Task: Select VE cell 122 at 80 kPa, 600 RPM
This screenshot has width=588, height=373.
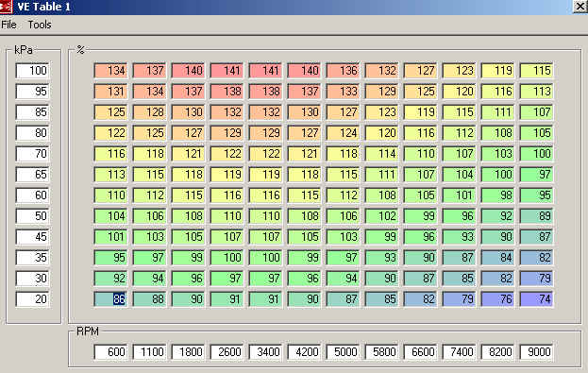Action: (110, 133)
